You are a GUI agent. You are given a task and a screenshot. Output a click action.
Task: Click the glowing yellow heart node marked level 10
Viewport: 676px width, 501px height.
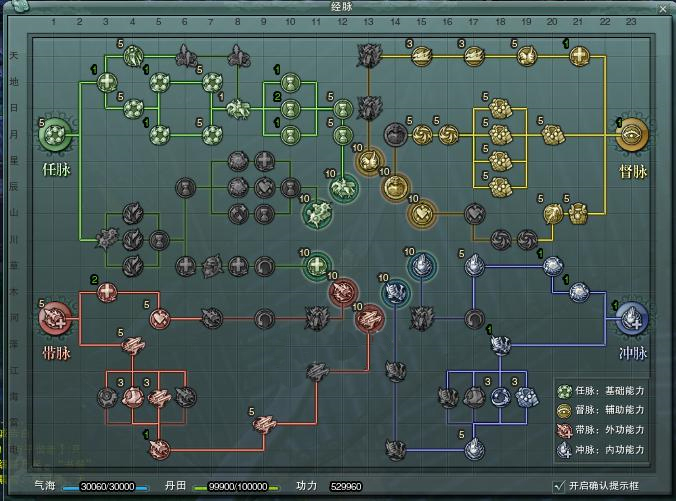[x=421, y=213]
